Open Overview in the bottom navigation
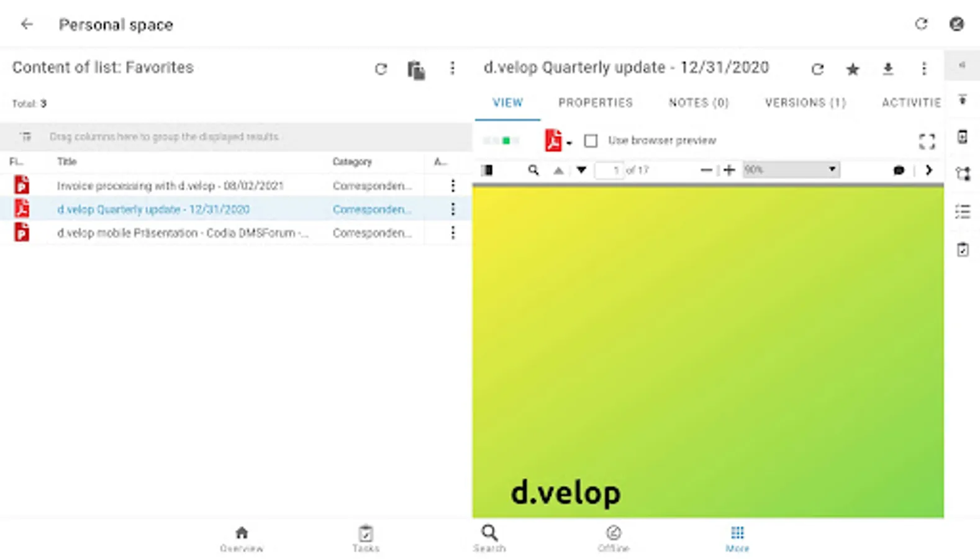 (242, 539)
